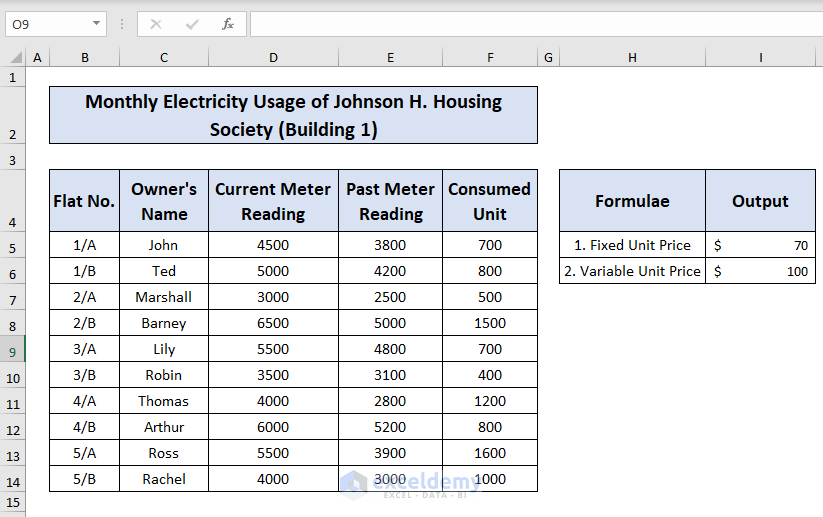Select owner name cell Rachel
Screen dimensions: 823x517
click(164, 479)
